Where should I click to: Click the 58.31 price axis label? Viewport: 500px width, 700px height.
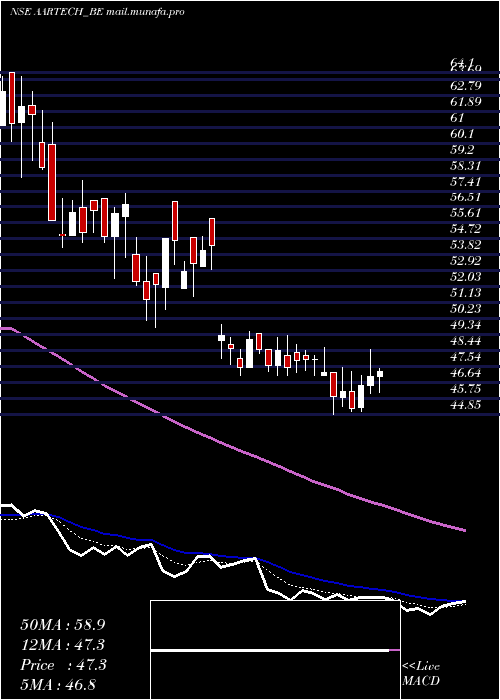pos(466,166)
